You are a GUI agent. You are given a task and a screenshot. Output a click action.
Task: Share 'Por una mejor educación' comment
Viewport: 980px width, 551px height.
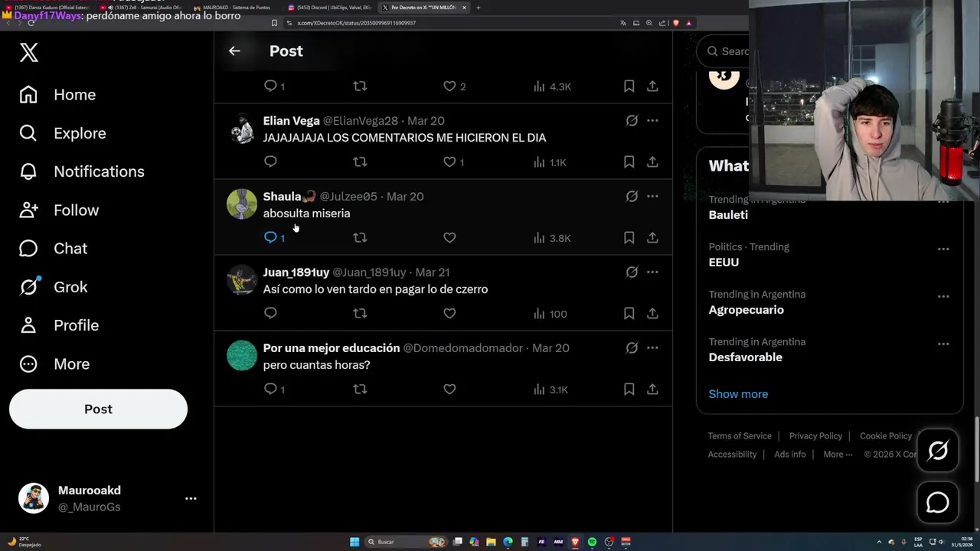(x=652, y=389)
